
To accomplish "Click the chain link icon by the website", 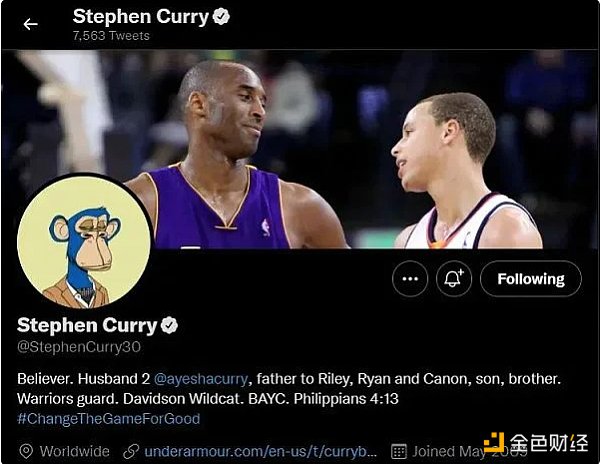I will pos(131,451).
